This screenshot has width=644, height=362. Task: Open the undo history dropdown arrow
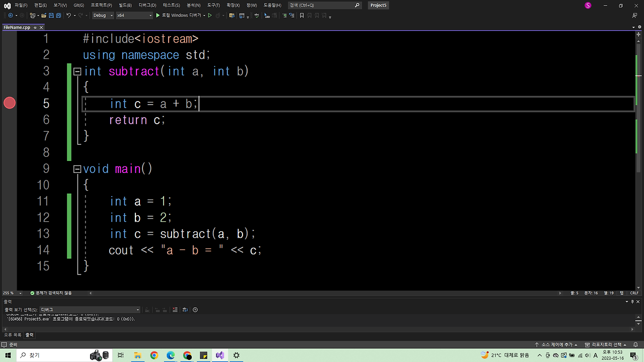coord(74,16)
